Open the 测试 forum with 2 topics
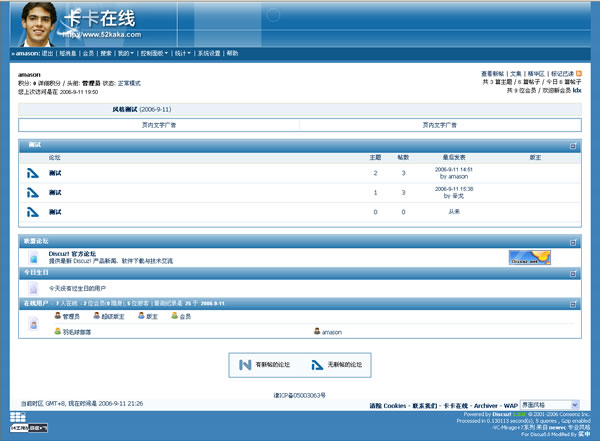600x441 pixels. point(55,173)
